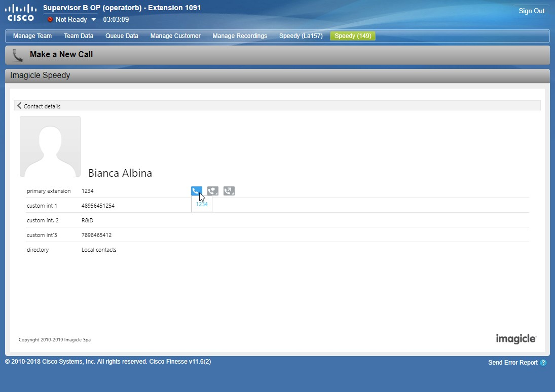Switch to the Speedy (La157) tab
The image size is (555, 392).
[301, 36]
